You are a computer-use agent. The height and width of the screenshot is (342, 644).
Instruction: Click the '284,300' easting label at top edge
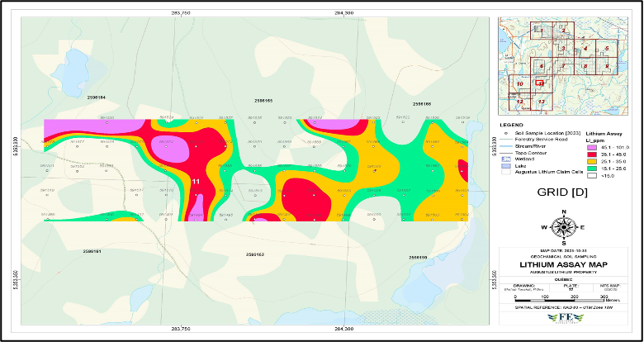tap(344, 13)
